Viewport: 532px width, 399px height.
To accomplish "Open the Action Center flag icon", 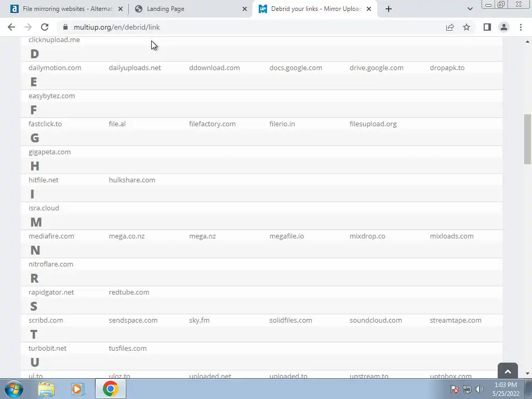I will [x=454, y=389].
